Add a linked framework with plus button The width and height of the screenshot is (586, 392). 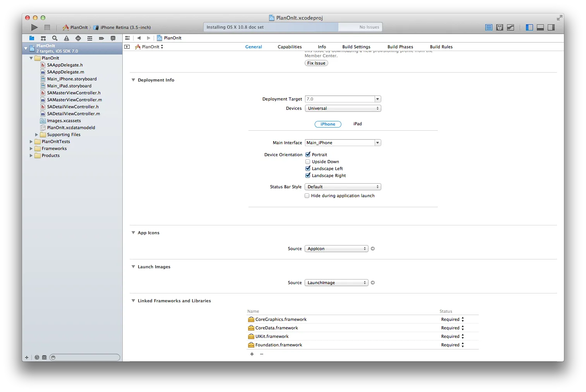pyautogui.click(x=252, y=354)
